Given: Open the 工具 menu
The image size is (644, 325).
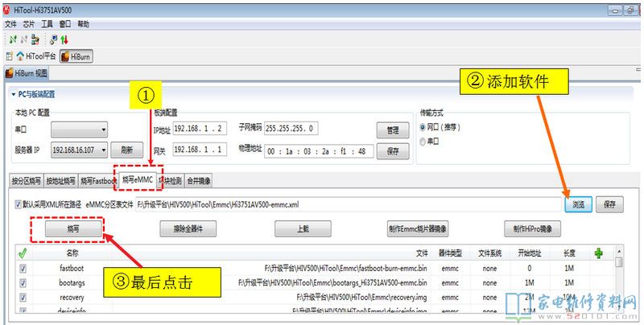Looking at the screenshot, I should point(47,24).
